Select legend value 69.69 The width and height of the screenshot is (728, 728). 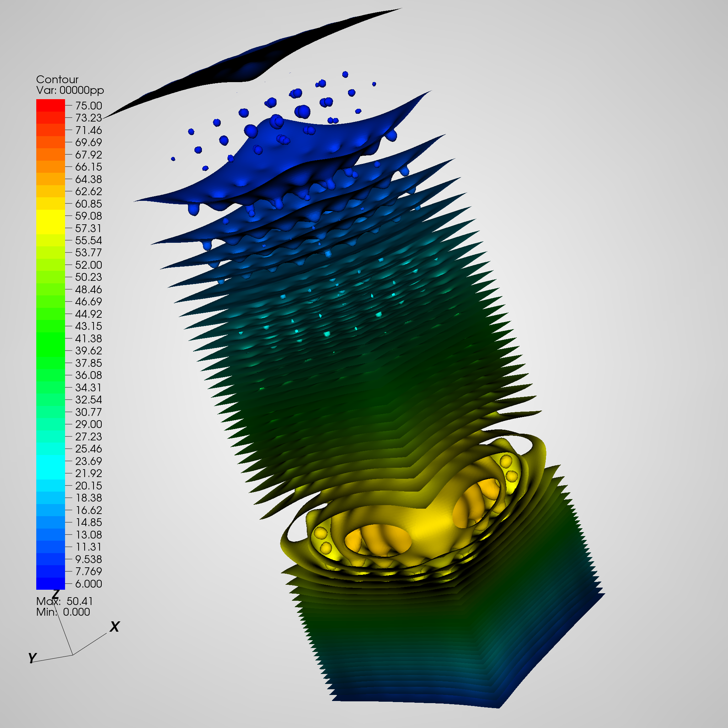[x=89, y=143]
